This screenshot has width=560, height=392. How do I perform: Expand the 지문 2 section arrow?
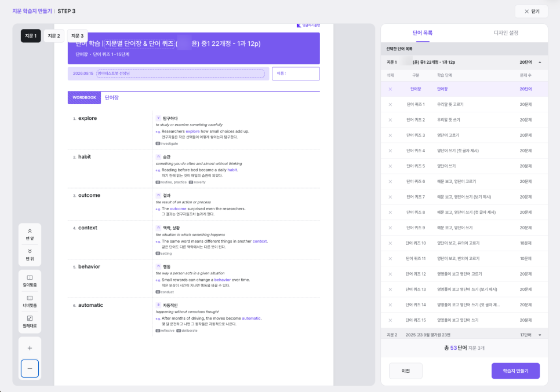click(540, 335)
